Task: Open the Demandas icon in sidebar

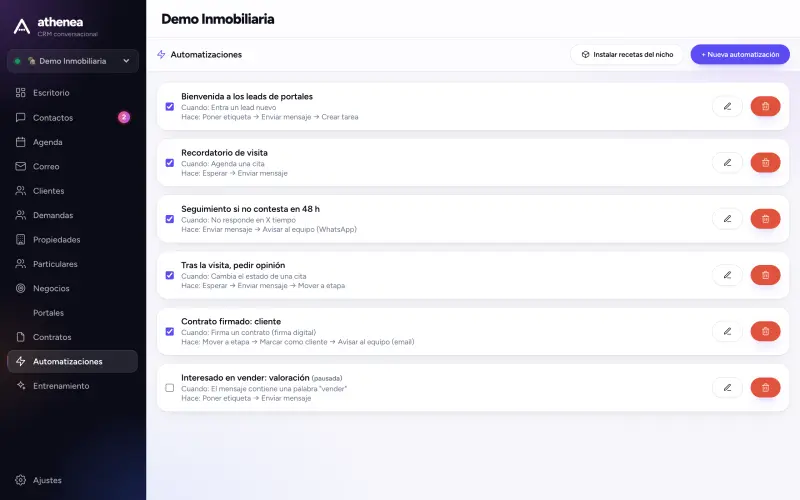Action: (x=20, y=215)
